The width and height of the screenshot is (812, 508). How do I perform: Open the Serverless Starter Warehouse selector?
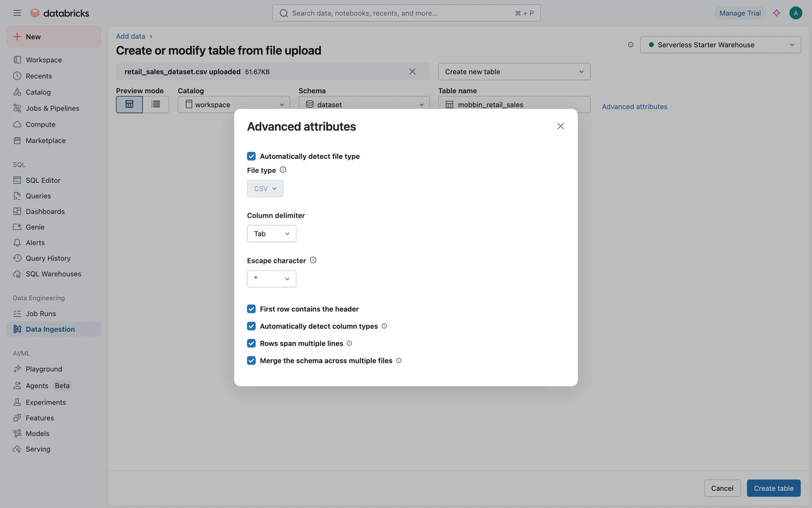720,45
